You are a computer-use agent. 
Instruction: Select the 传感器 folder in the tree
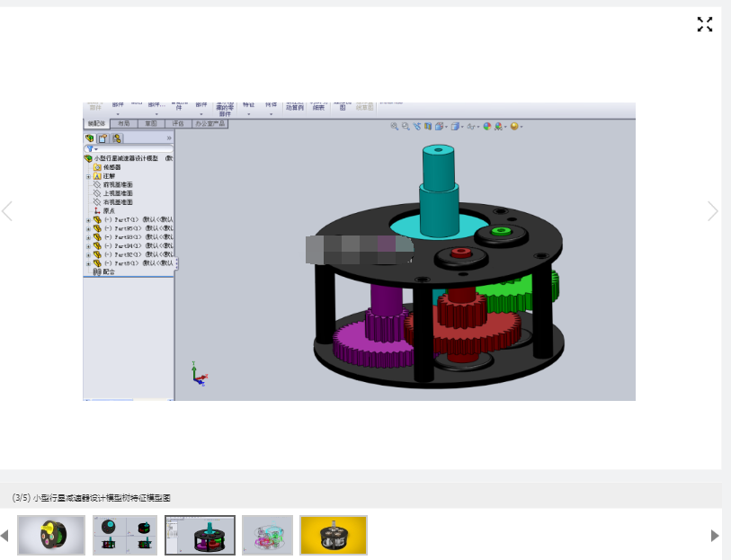tap(108, 167)
